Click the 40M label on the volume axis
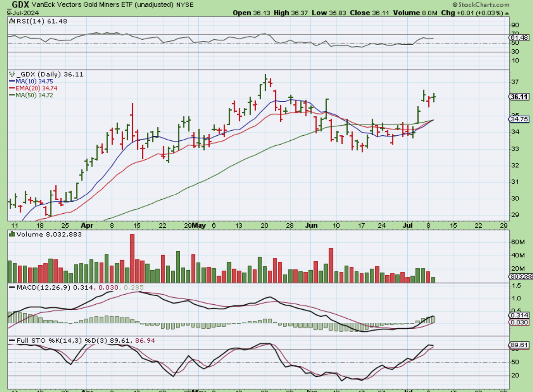Image resolution: width=533 pixels, height=392 pixels. tap(517, 255)
